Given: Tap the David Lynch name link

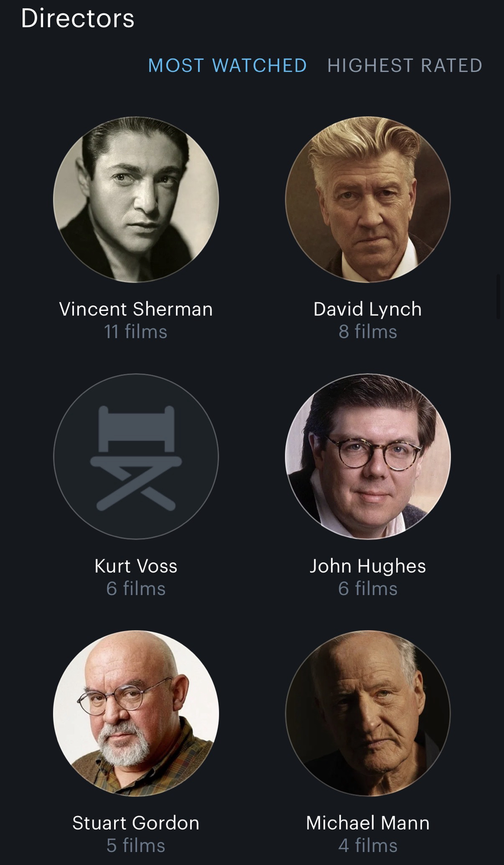Looking at the screenshot, I should pyautogui.click(x=368, y=309).
